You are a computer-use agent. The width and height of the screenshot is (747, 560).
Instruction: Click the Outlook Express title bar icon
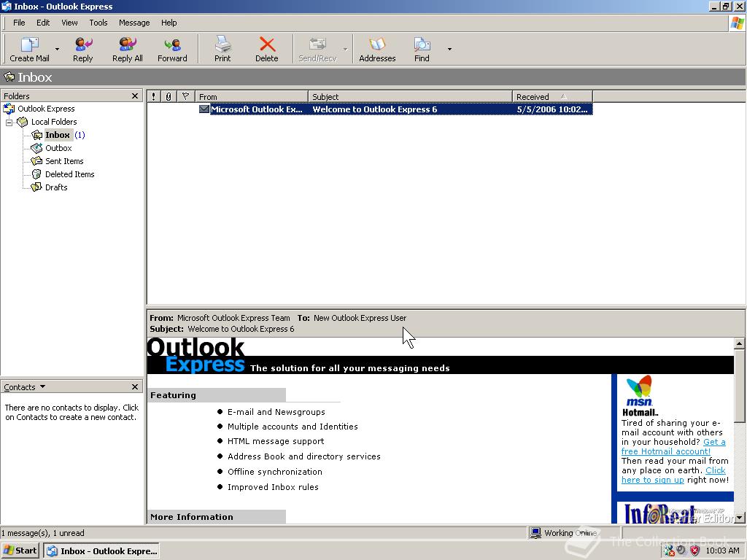pyautogui.click(x=6, y=6)
